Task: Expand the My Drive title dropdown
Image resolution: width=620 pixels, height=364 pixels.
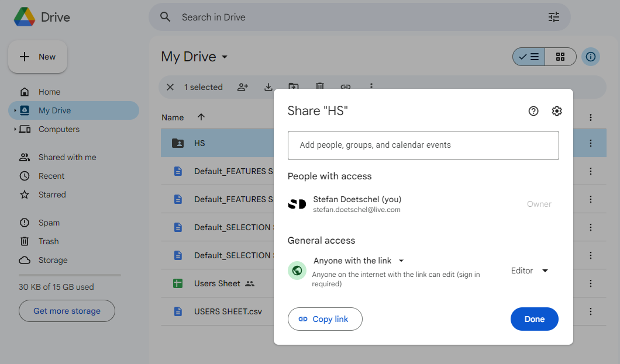Action: tap(225, 57)
